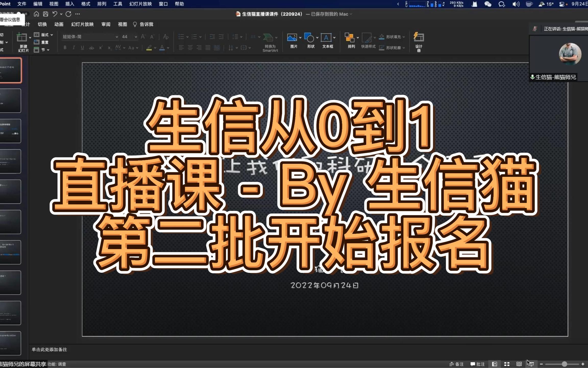Toggle the autosave switch

click(x=22, y=14)
